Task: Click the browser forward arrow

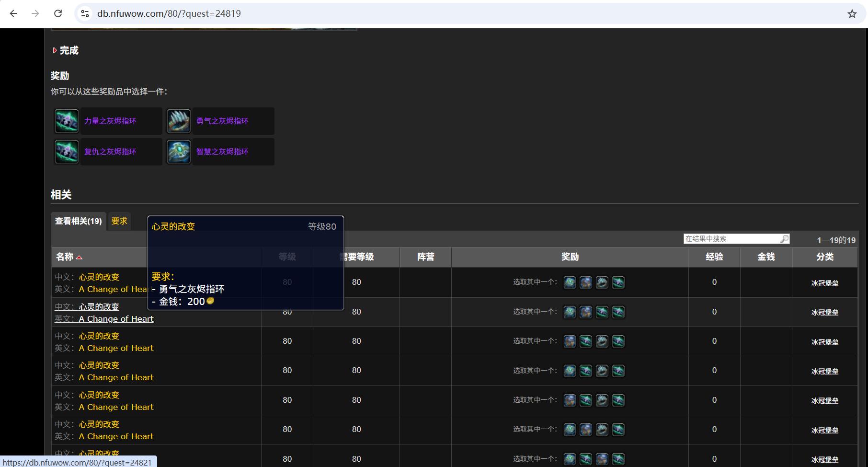Action: (35, 13)
